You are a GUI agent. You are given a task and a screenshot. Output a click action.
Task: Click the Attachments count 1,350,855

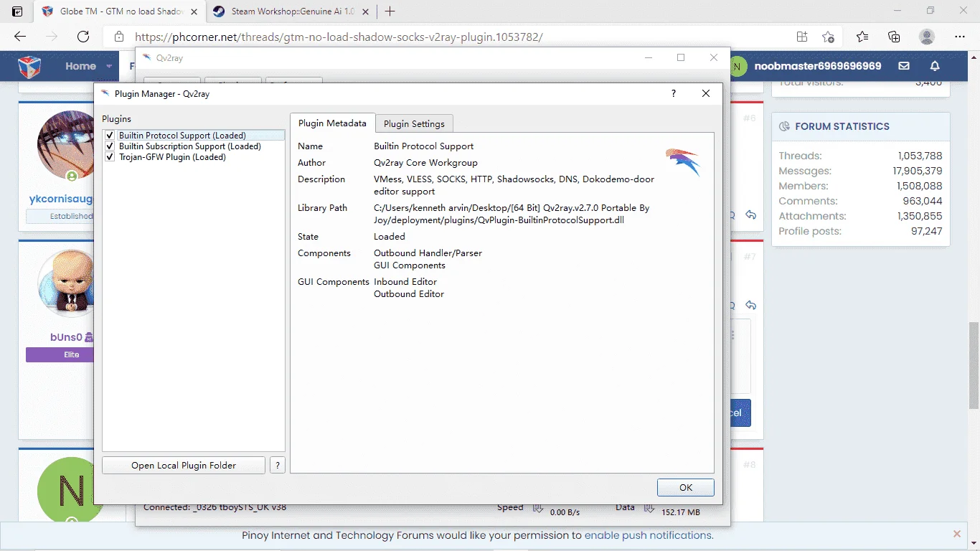[x=920, y=216]
